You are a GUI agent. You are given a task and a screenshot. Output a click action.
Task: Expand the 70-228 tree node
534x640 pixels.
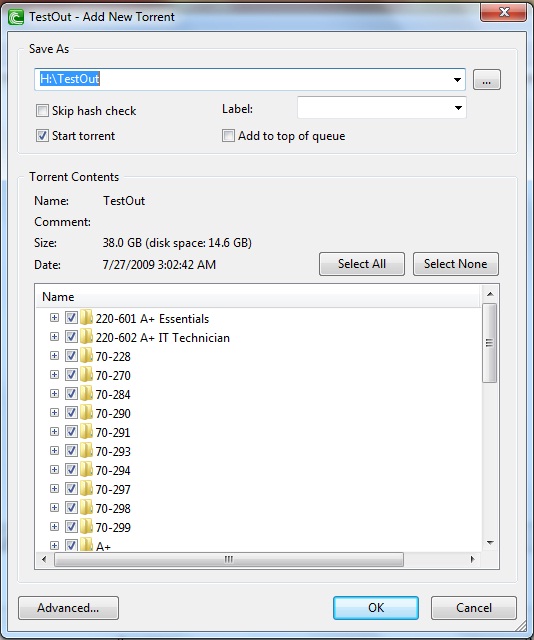click(54, 356)
